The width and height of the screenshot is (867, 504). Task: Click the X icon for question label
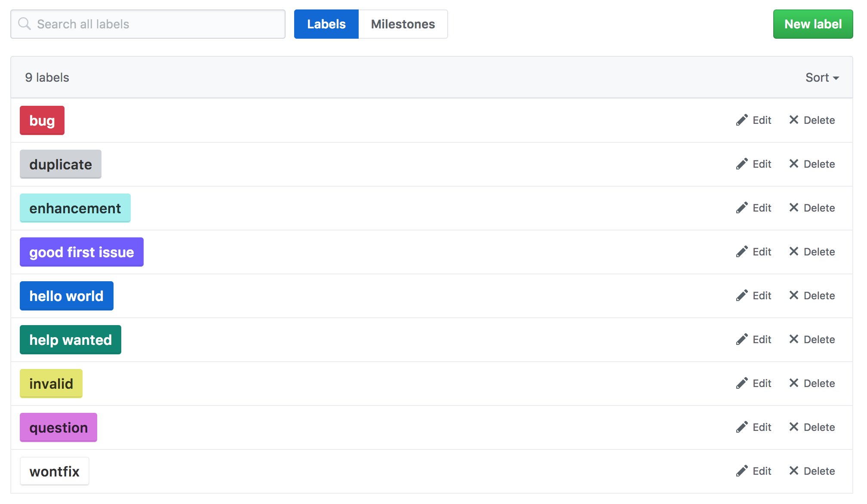point(793,427)
